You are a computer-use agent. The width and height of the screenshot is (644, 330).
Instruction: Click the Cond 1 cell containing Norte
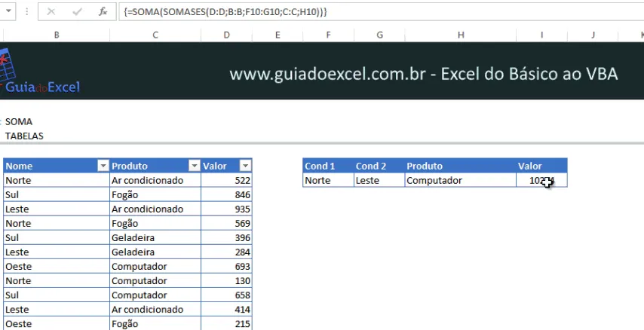pos(328,180)
